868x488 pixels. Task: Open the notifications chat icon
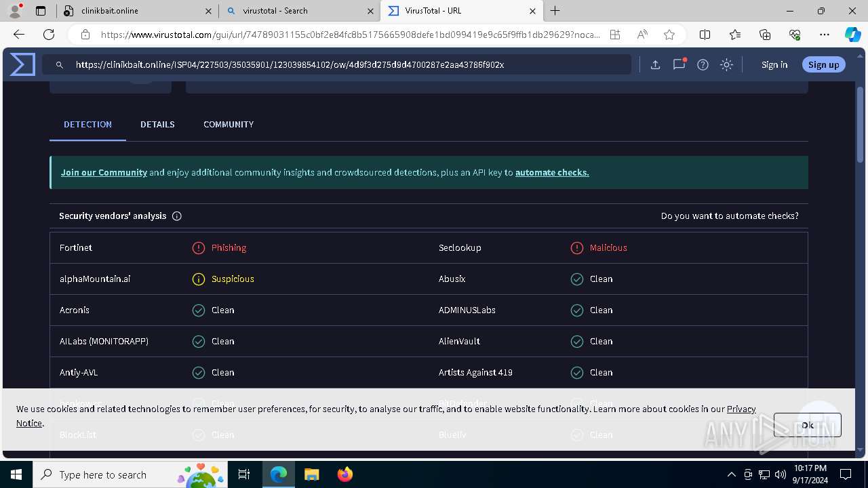tap(679, 64)
